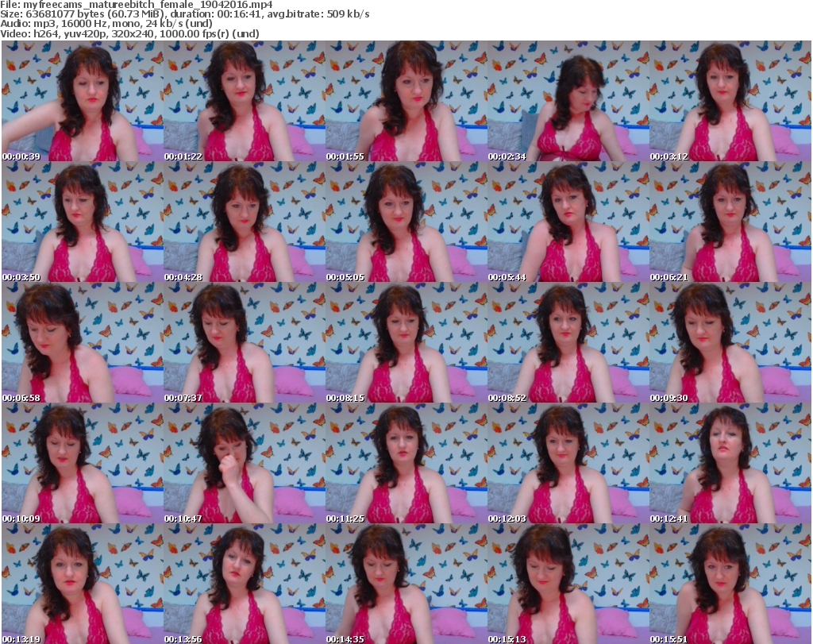The image size is (813, 644).
Task: Click the frame labeled 00:06:58
Action: pyautogui.click(x=83, y=343)
